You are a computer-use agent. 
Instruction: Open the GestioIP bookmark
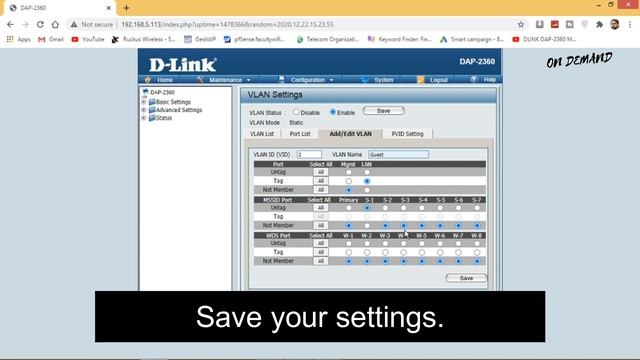(x=200, y=39)
